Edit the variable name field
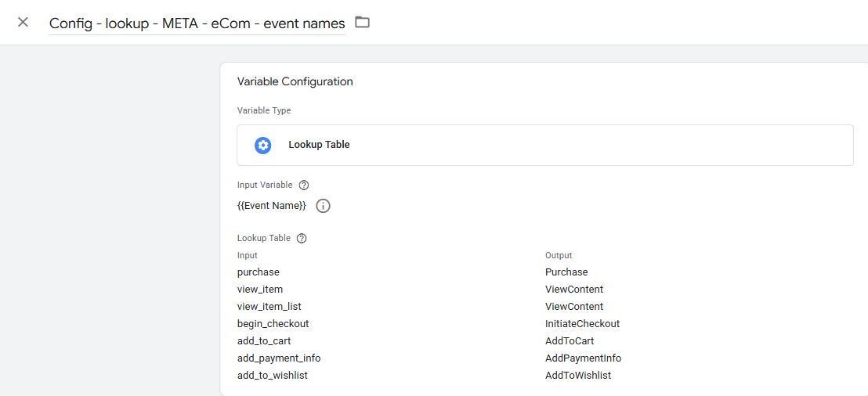Image resolution: width=868 pixels, height=396 pixels. tap(197, 23)
